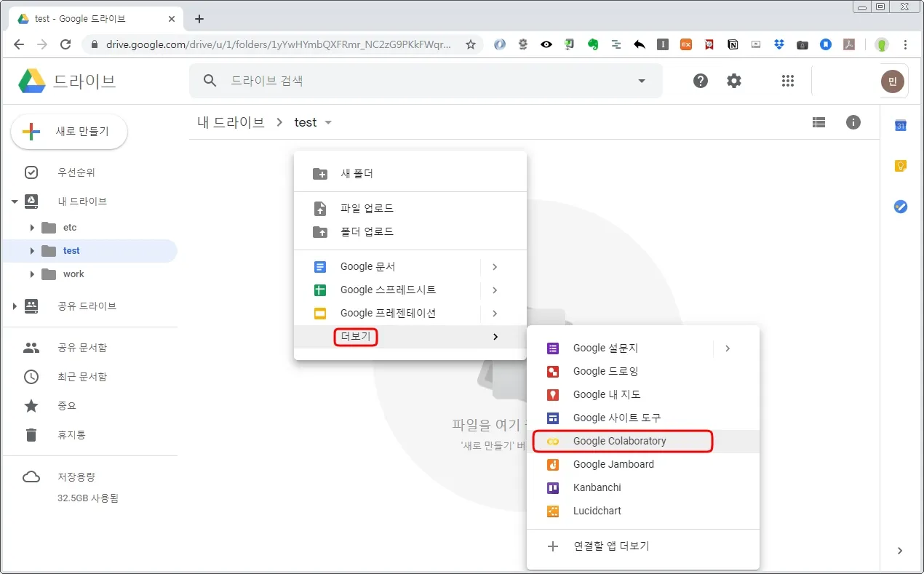Select Google 드로잉 in submenu

click(643, 372)
